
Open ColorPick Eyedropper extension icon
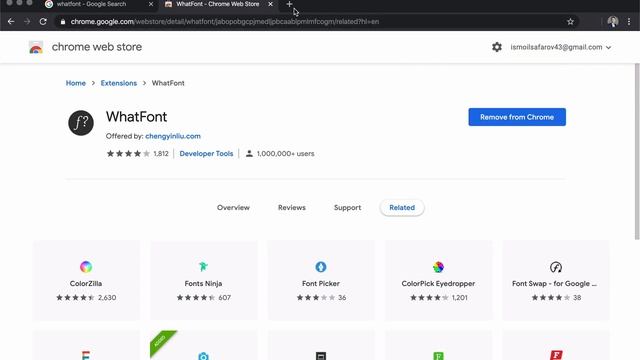(438, 267)
